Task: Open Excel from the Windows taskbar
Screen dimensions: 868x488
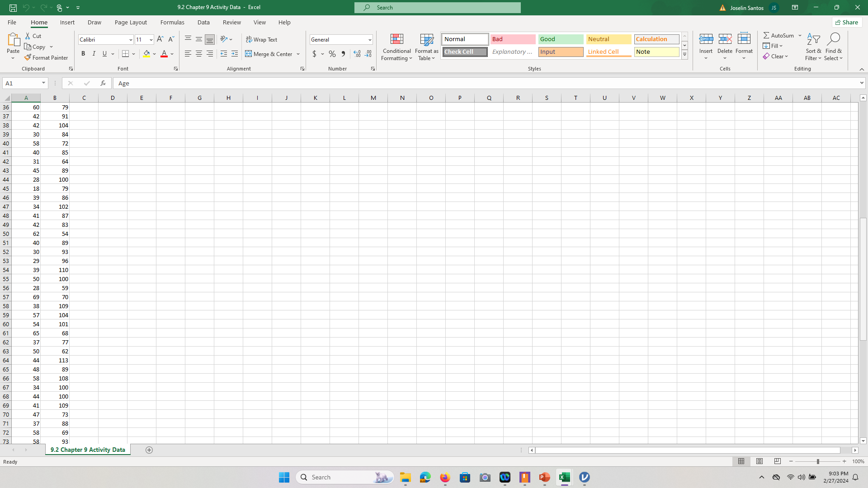Action: coord(564,477)
